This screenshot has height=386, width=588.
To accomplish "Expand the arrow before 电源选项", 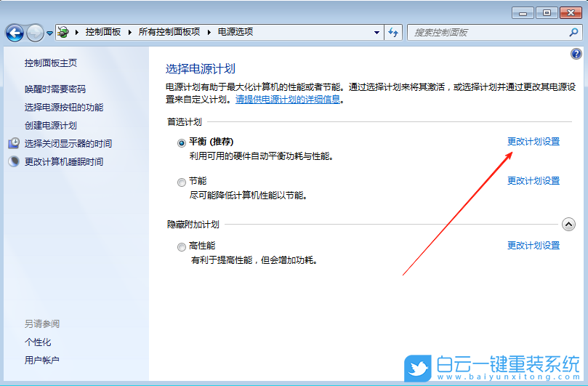I will [x=209, y=32].
